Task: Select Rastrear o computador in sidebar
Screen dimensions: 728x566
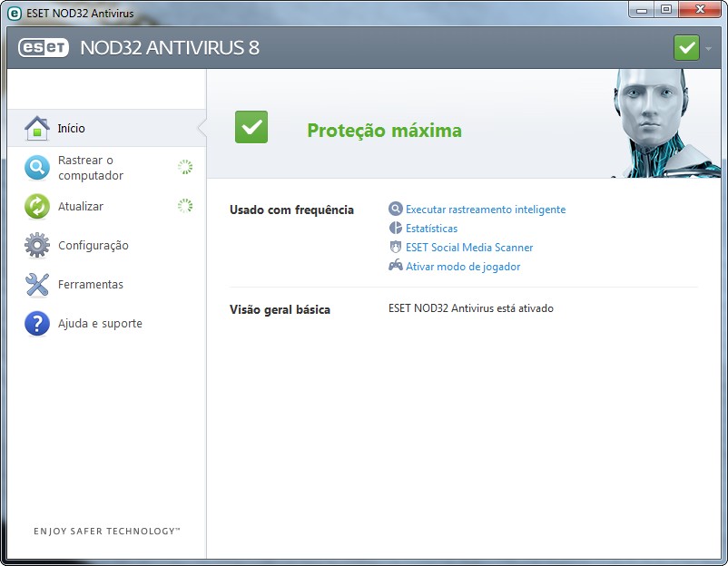Action: [x=107, y=168]
